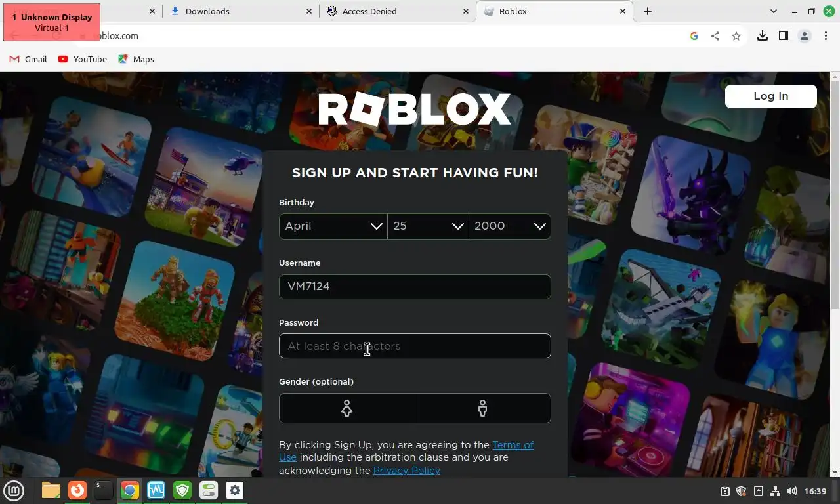Click the Chrome taskbar icon

(130, 490)
